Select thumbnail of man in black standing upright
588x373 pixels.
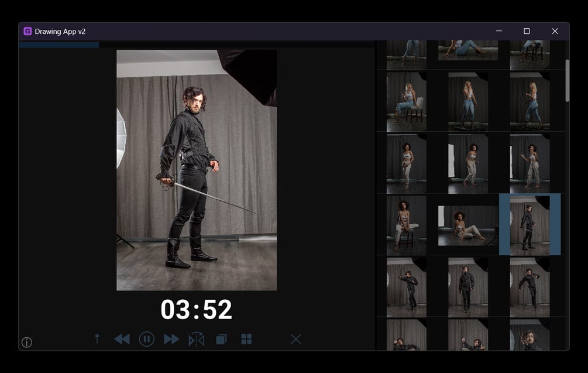[x=468, y=287]
